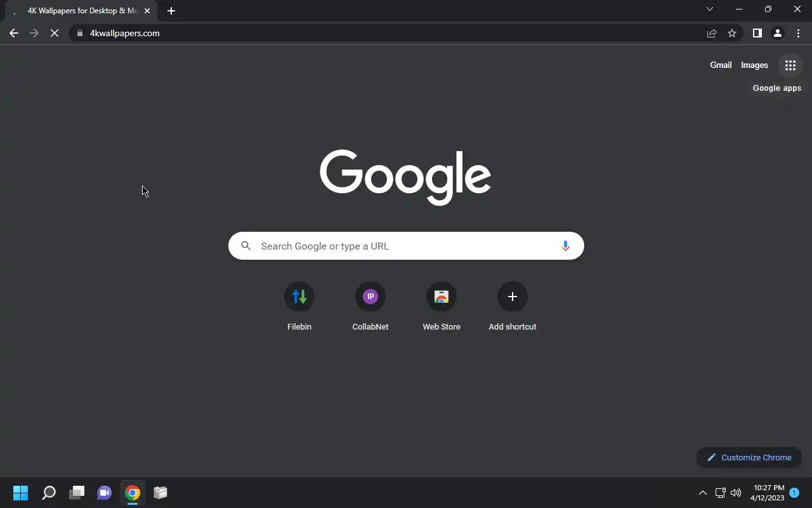Open the Windows Start menu
This screenshot has width=812, height=508.
21,493
